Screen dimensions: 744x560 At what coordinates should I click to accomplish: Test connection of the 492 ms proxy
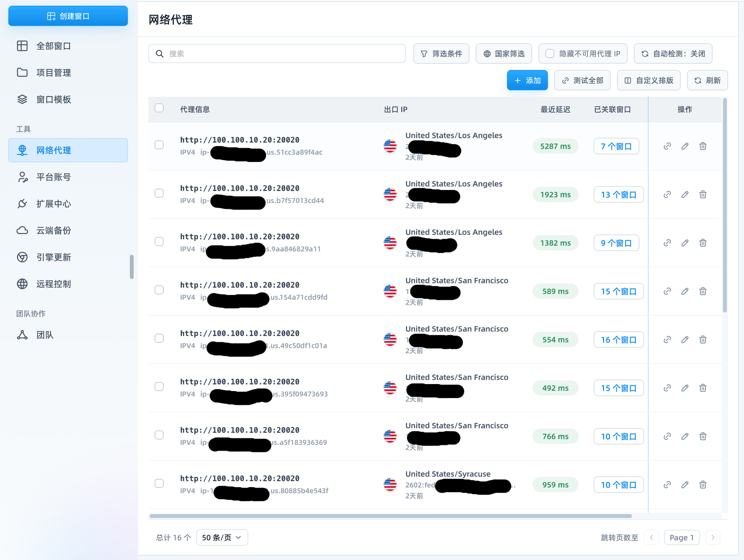point(667,388)
